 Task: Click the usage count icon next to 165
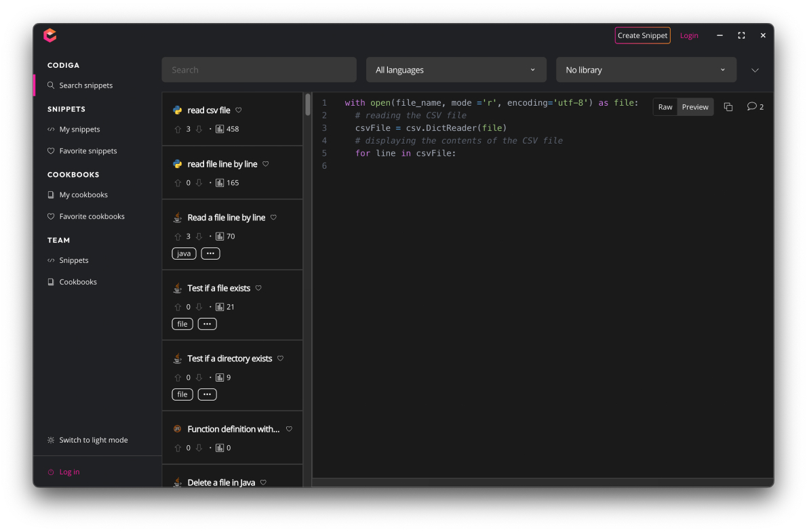(x=220, y=183)
